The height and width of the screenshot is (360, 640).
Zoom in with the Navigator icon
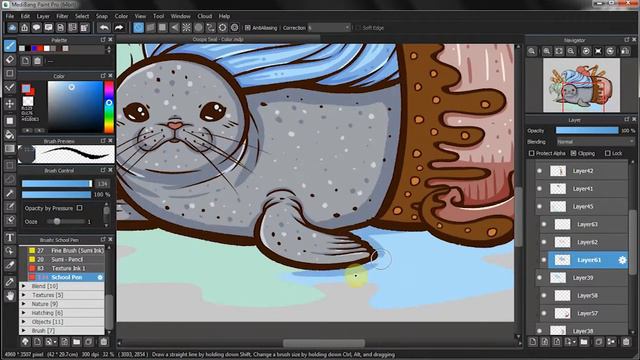547,51
